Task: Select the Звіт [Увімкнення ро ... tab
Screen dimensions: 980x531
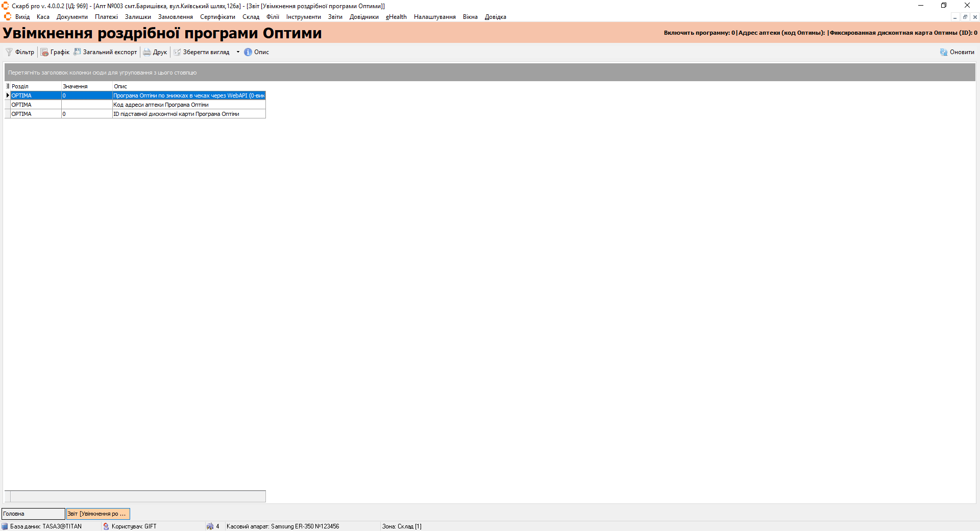Action: point(97,514)
